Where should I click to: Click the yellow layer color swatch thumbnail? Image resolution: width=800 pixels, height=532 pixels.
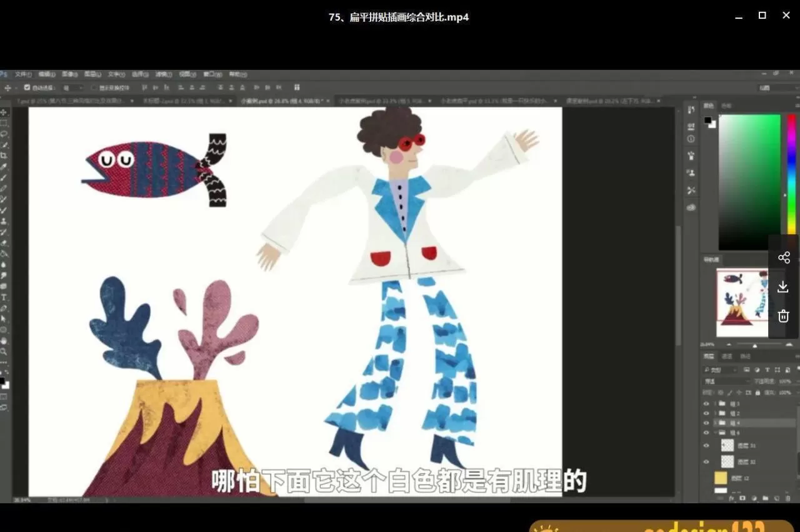tap(720, 476)
